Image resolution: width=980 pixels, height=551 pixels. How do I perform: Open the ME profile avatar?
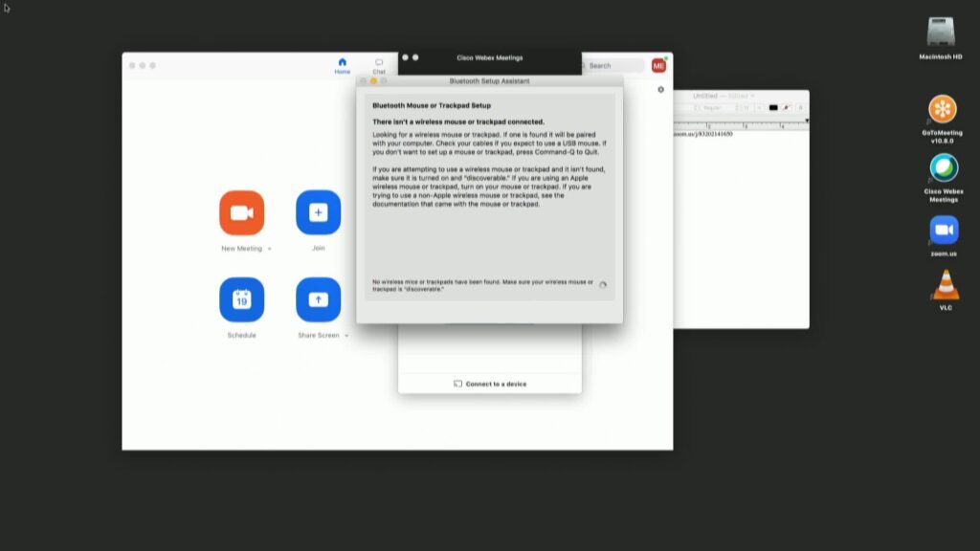(658, 66)
